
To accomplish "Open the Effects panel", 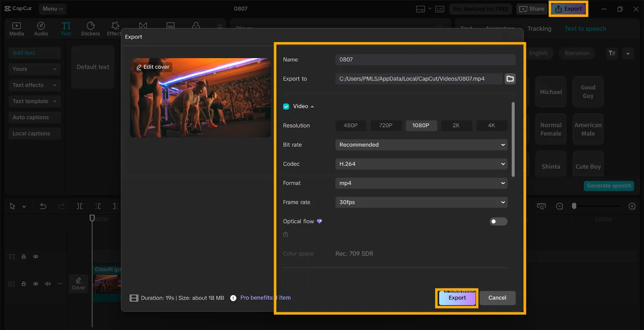I will tap(115, 29).
